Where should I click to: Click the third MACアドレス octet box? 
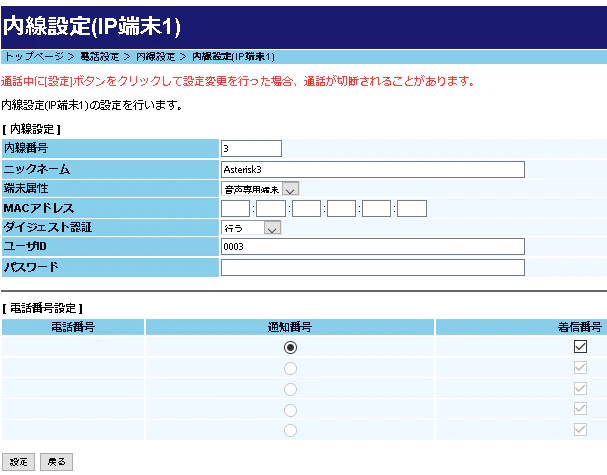point(306,208)
